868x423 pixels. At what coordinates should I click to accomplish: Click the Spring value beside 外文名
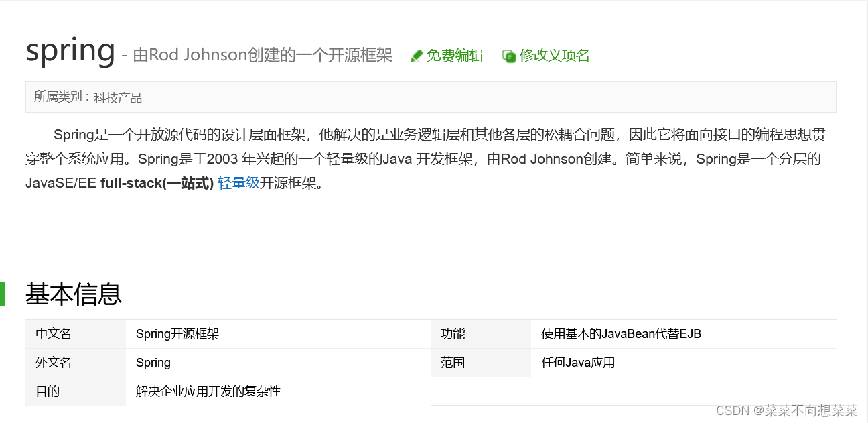153,363
